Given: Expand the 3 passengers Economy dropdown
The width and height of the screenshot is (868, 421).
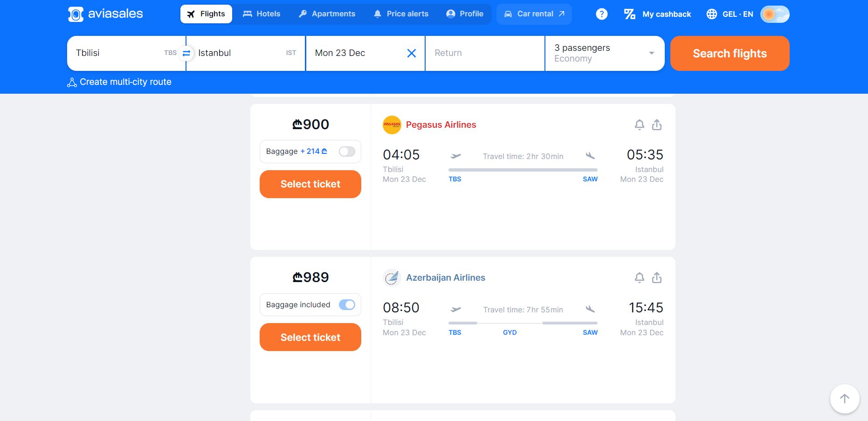Looking at the screenshot, I should coord(605,53).
